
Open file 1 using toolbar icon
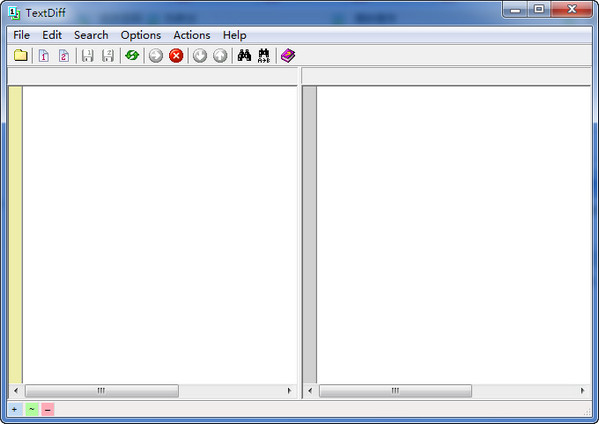(x=44, y=56)
